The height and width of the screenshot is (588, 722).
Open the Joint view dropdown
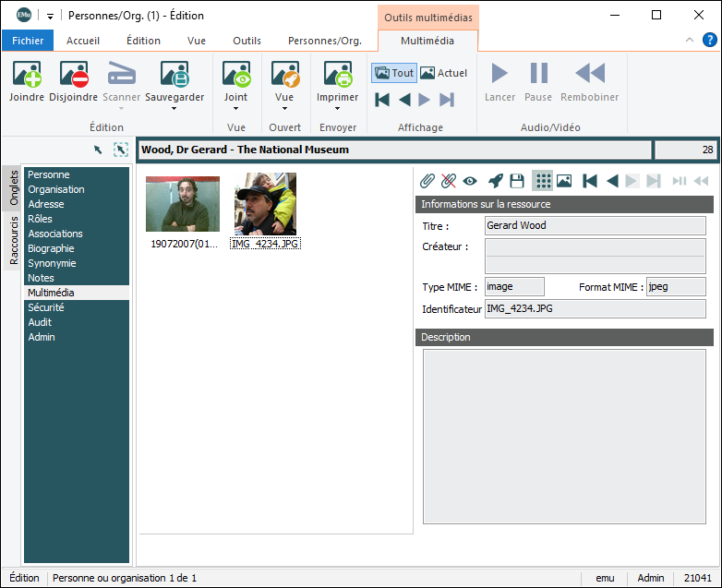pyautogui.click(x=235, y=109)
